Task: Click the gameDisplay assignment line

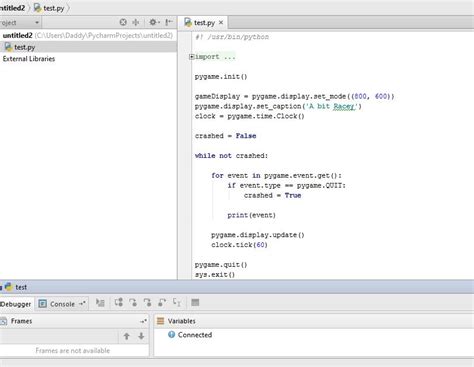Action: [294, 96]
